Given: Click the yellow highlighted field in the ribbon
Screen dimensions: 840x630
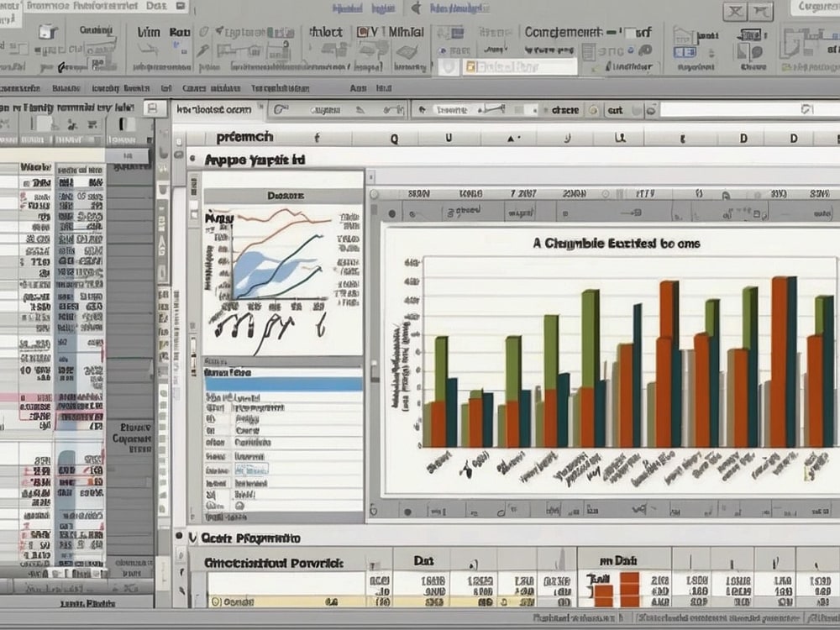Looking at the screenshot, I should pos(520,67).
